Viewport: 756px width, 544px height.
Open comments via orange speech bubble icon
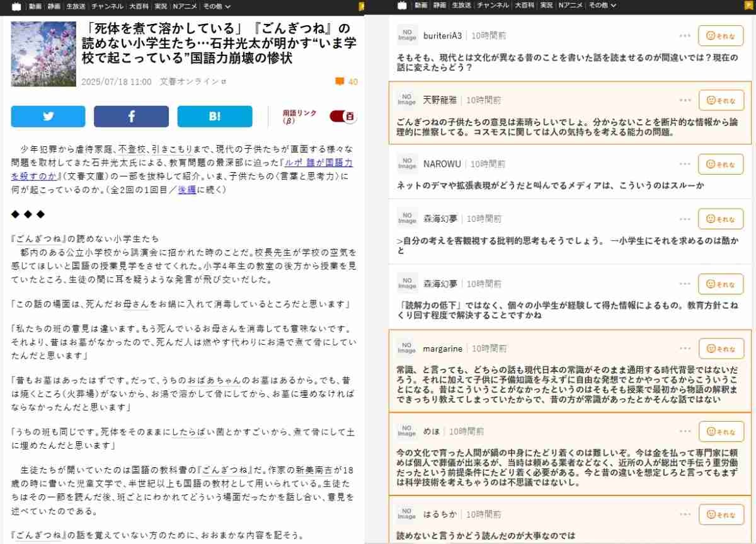(x=340, y=81)
